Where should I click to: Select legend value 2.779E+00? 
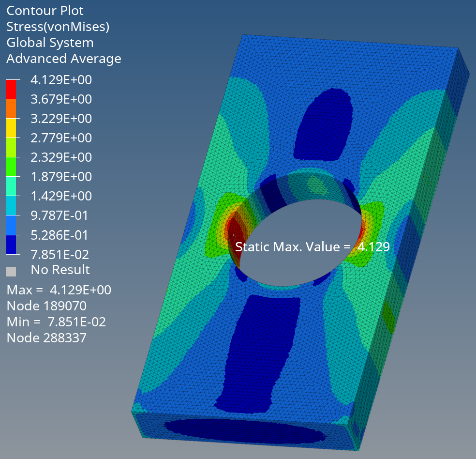pyautogui.click(x=61, y=138)
